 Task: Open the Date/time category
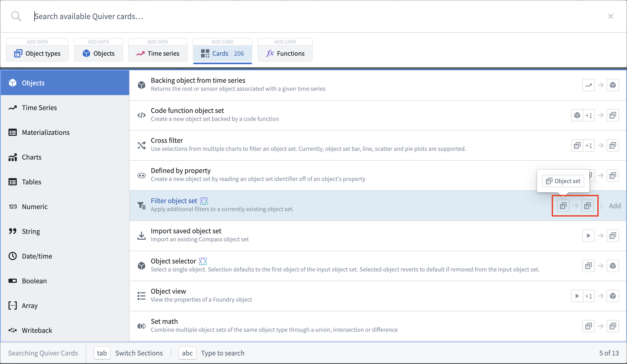pyautogui.click(x=65, y=256)
